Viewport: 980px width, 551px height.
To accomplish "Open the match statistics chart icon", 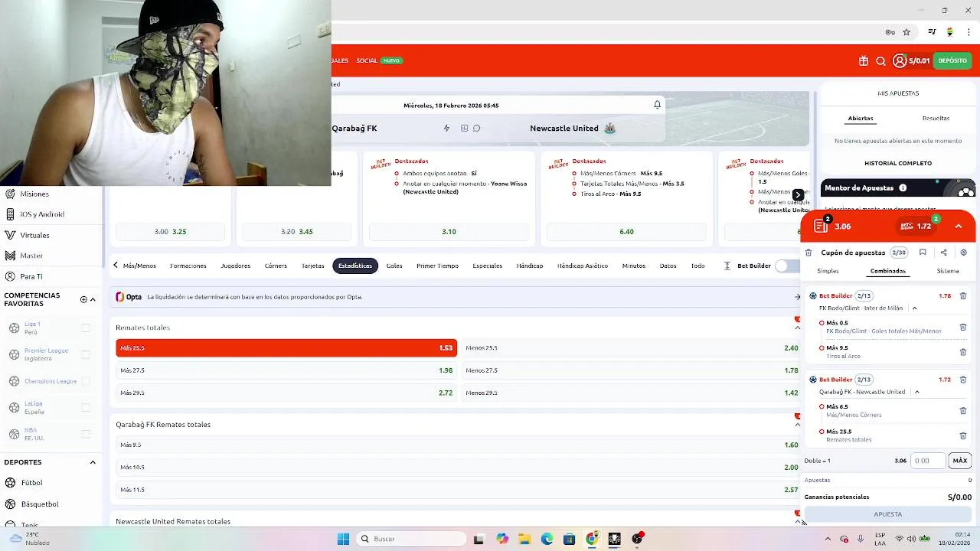I will pyautogui.click(x=464, y=129).
